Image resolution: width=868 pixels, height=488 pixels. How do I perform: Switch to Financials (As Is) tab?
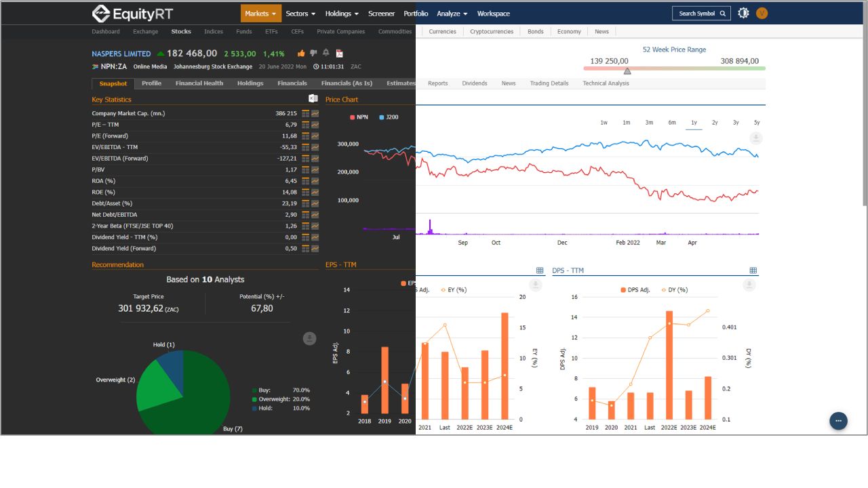pos(347,83)
